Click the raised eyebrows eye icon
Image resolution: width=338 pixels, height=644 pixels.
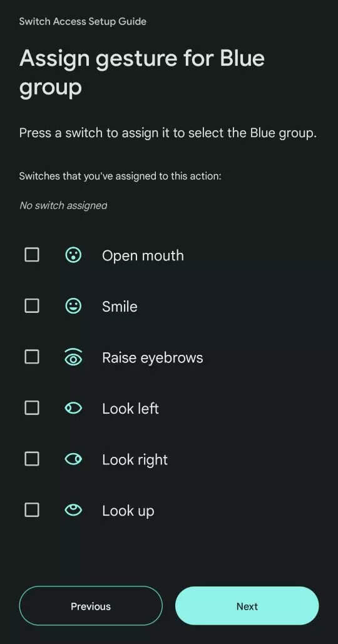pos(73,357)
